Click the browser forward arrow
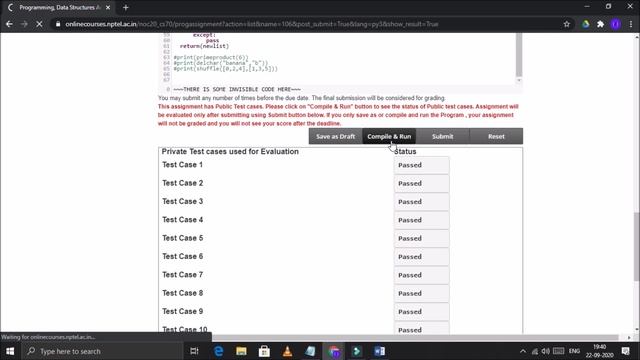Screen dimensions: 640x360 pos(24,24)
